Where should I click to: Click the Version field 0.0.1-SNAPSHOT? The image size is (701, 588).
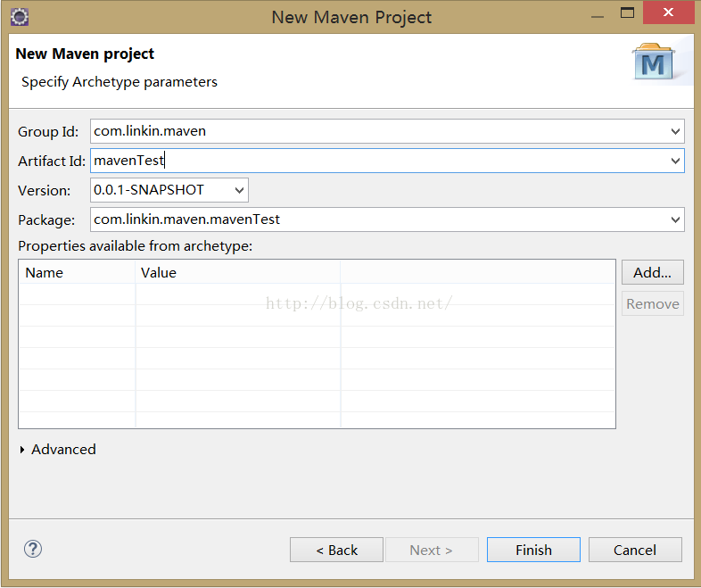click(x=169, y=190)
